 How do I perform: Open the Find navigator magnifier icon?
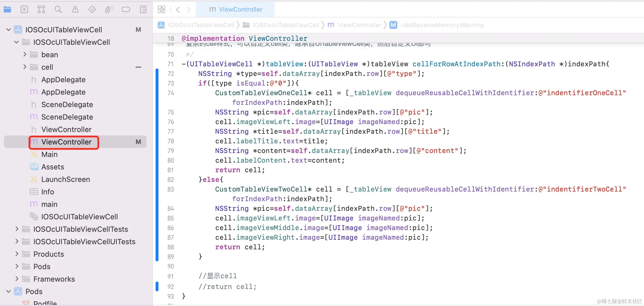pos(58,10)
